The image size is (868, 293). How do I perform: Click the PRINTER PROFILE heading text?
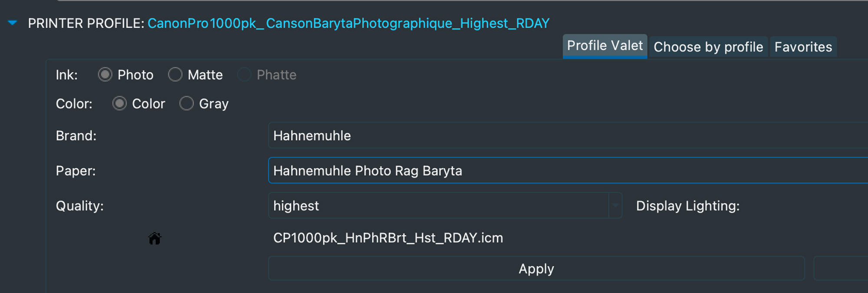tap(86, 23)
